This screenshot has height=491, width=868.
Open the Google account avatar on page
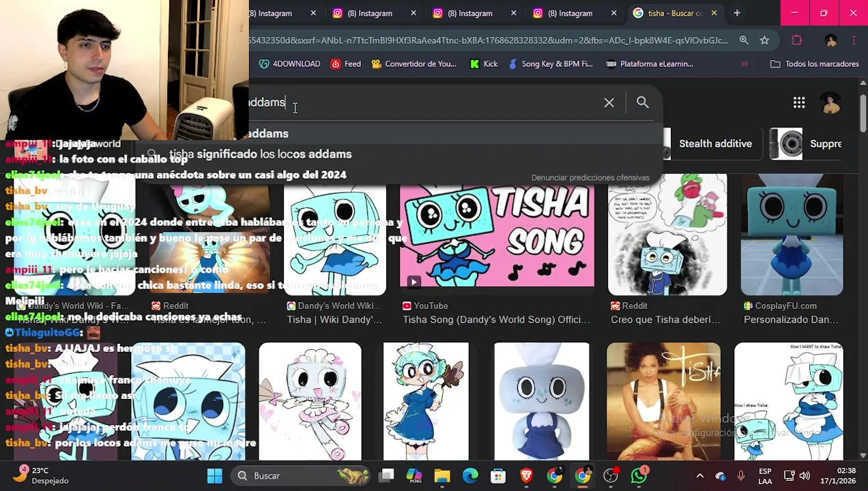(x=830, y=102)
